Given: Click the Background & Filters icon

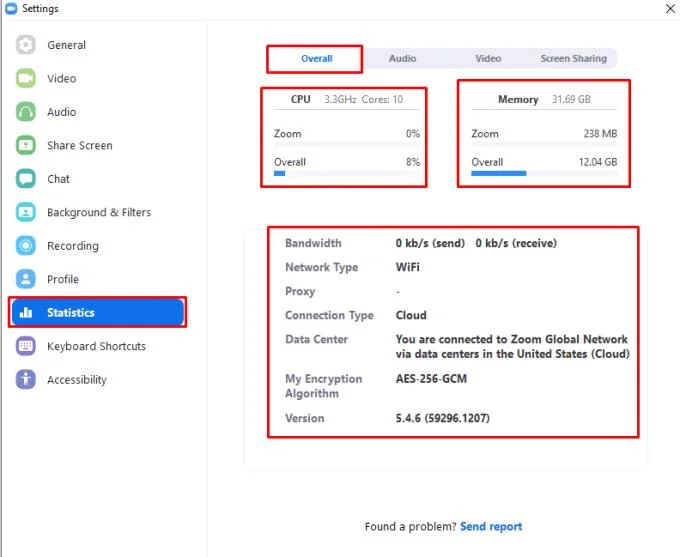Looking at the screenshot, I should pos(26,212).
